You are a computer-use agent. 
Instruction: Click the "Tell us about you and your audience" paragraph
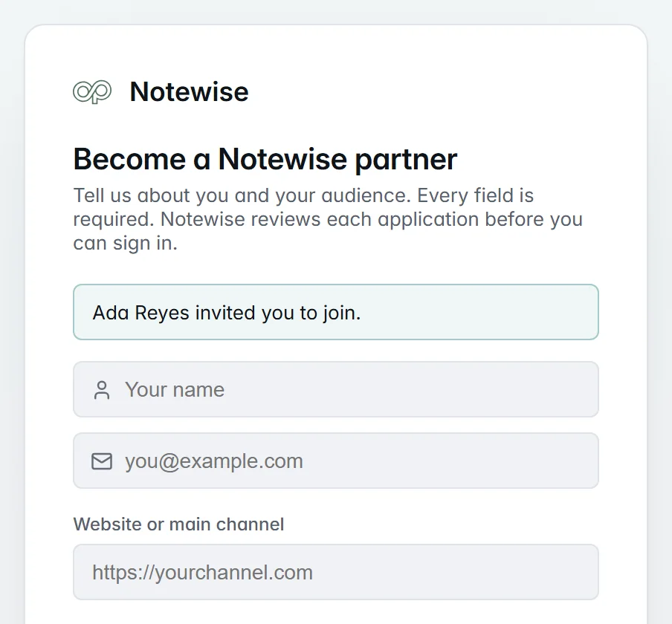point(328,219)
